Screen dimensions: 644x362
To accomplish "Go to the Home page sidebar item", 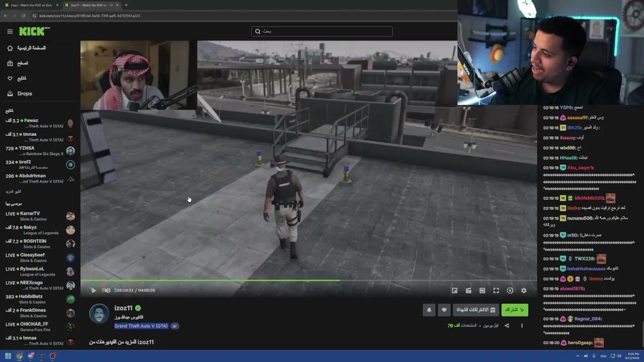I will pyautogui.click(x=26, y=48).
